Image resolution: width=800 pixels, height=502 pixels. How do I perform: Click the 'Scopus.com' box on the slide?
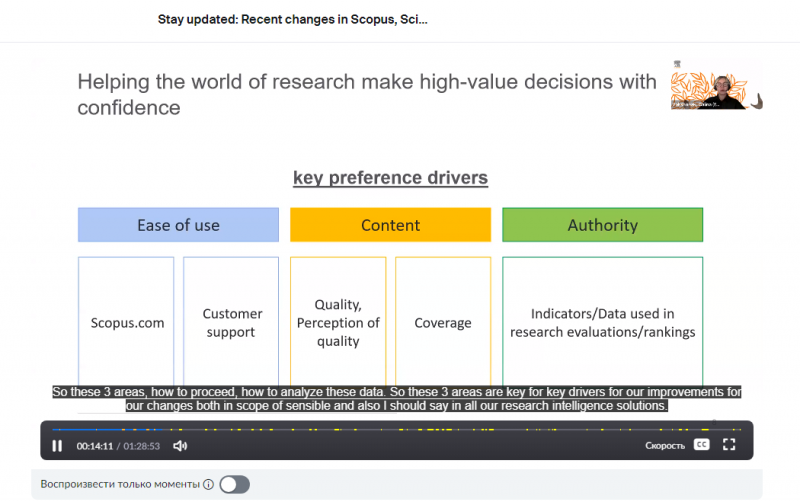tap(127, 323)
